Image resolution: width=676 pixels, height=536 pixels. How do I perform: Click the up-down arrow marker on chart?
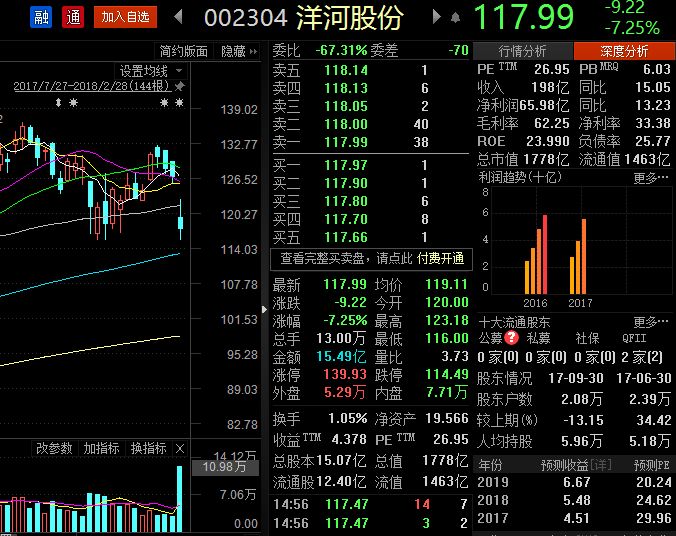(x=59, y=103)
